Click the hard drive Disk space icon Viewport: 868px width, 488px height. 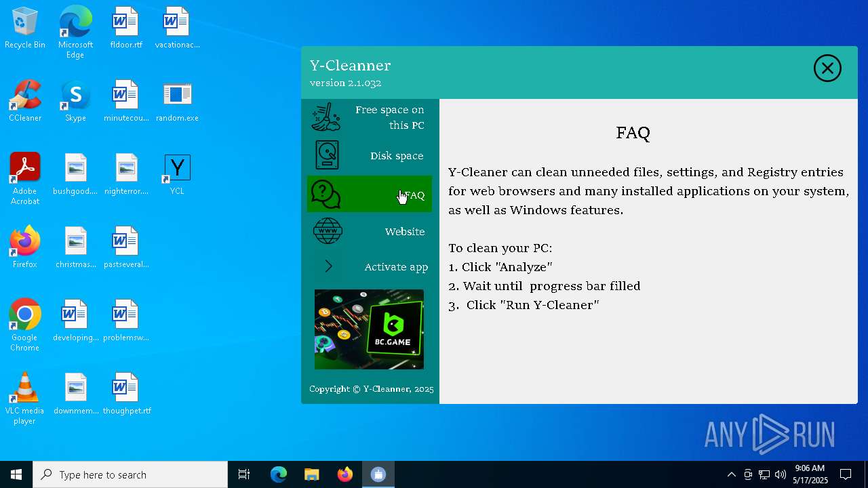[x=327, y=155]
